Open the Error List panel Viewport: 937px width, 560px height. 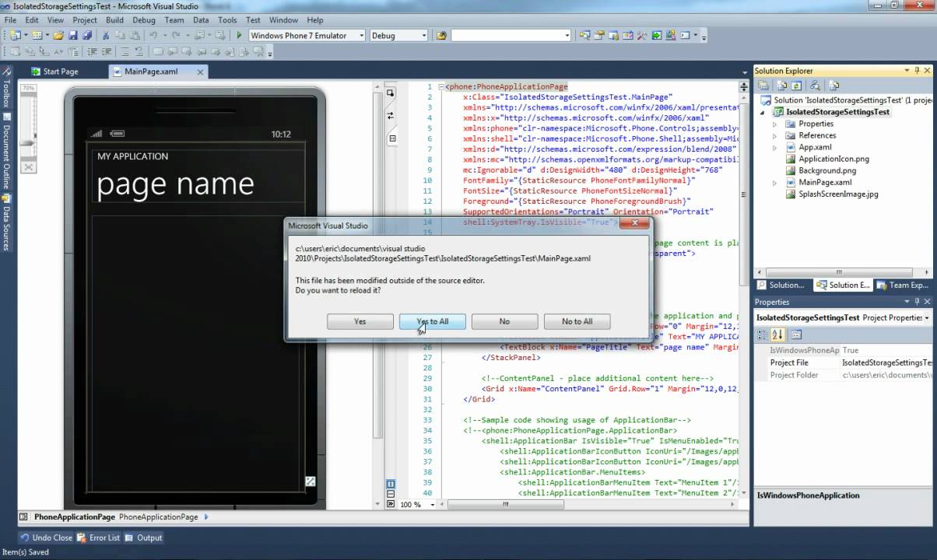[x=97, y=537]
